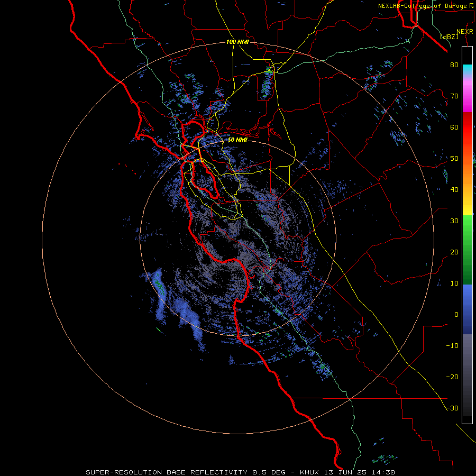Click the red band of the reflectivity color bar
The height and width of the screenshot is (476, 476).
(467, 127)
